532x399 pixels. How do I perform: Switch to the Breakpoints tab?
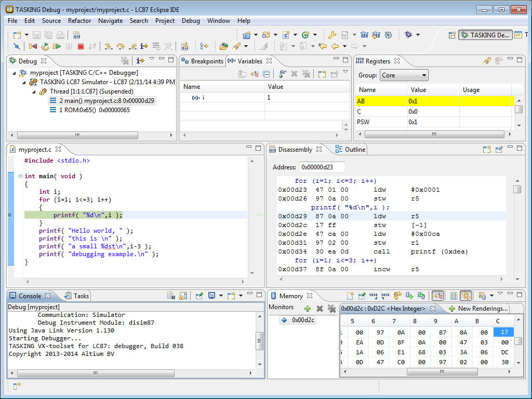pos(202,61)
